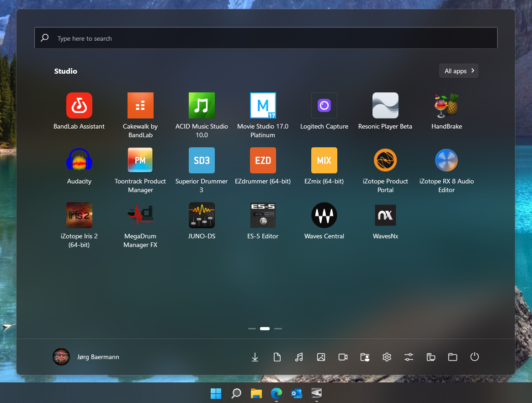532x403 pixels.
Task: Expand All apps list
Action: tap(459, 70)
